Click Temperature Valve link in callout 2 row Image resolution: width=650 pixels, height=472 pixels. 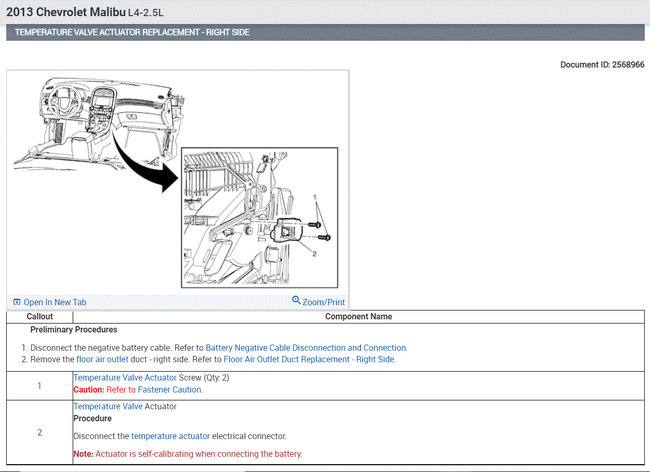point(108,407)
